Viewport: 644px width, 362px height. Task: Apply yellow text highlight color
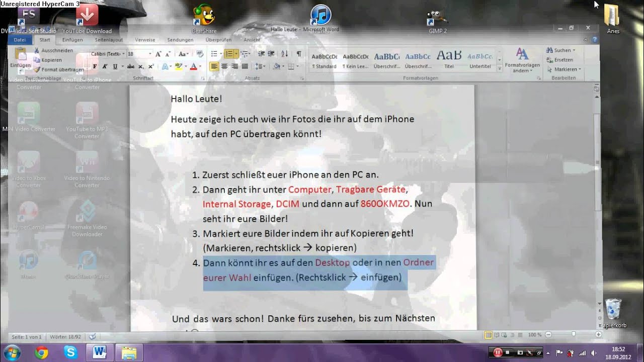click(178, 66)
